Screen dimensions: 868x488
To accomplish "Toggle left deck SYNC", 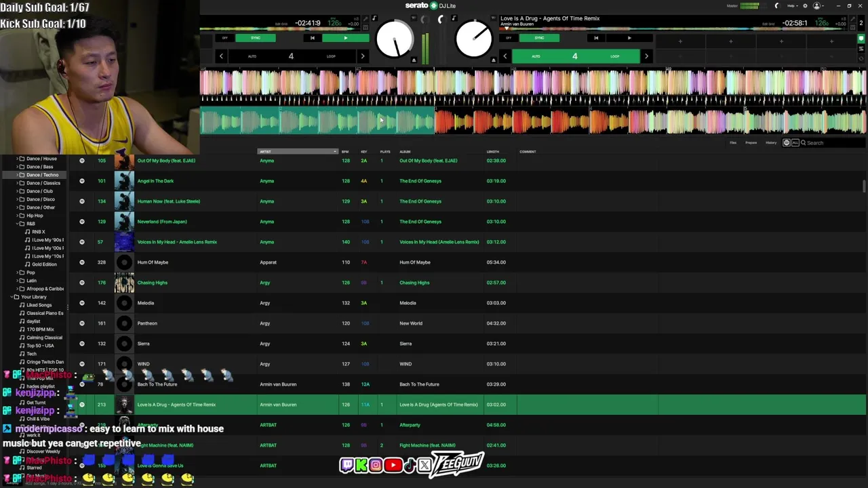I will [256, 38].
